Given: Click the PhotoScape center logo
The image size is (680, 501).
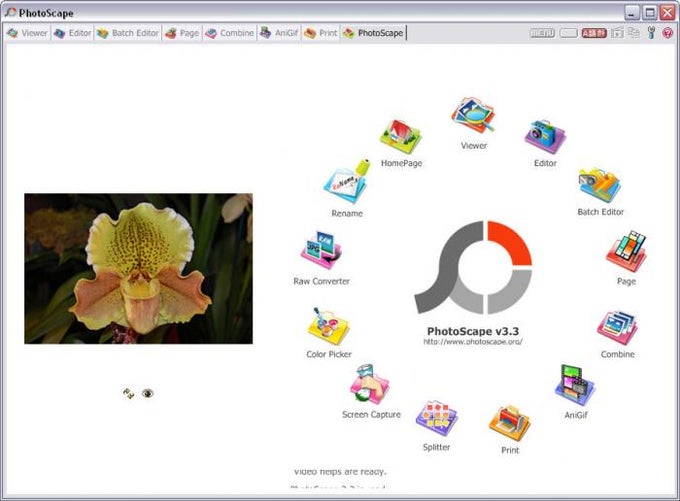Looking at the screenshot, I should [473, 268].
